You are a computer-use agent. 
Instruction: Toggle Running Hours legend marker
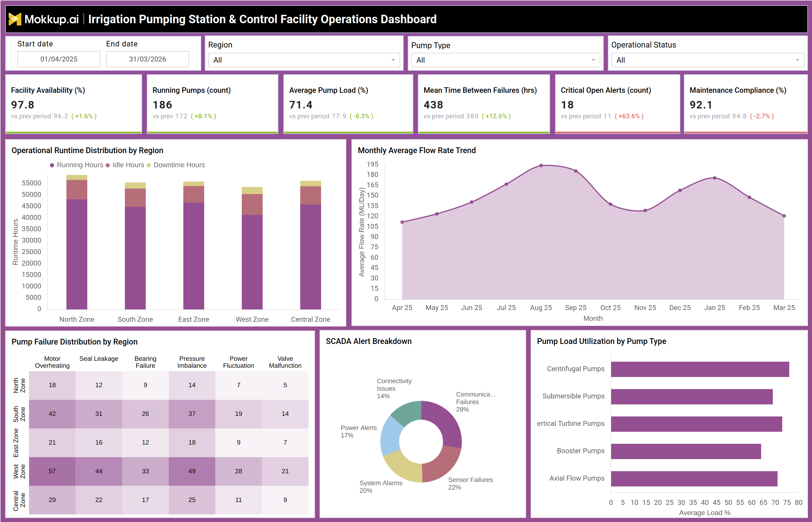pyautogui.click(x=52, y=165)
